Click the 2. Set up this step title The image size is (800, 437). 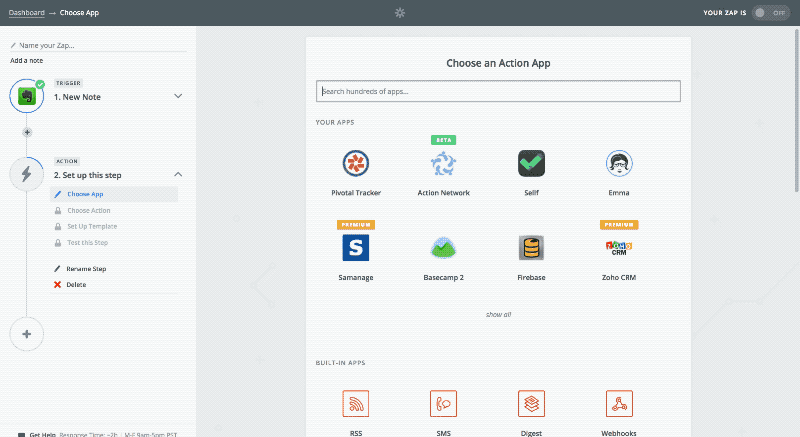click(x=88, y=175)
